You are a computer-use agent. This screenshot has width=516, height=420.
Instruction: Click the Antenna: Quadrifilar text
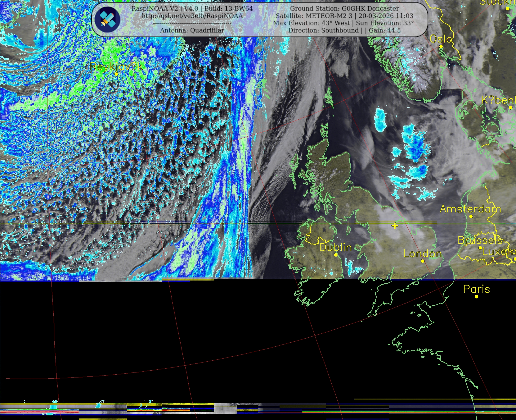[192, 30]
